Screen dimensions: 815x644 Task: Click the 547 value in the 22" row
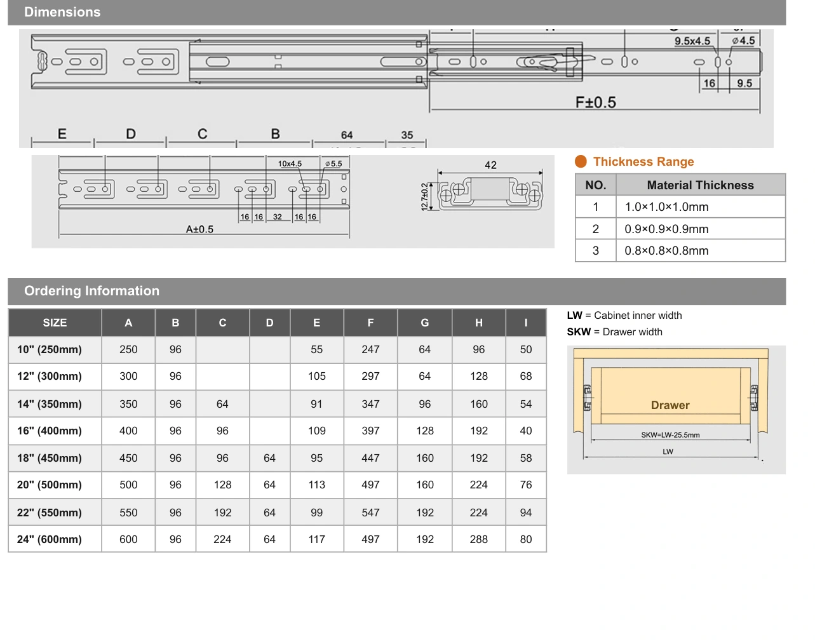[x=370, y=513]
